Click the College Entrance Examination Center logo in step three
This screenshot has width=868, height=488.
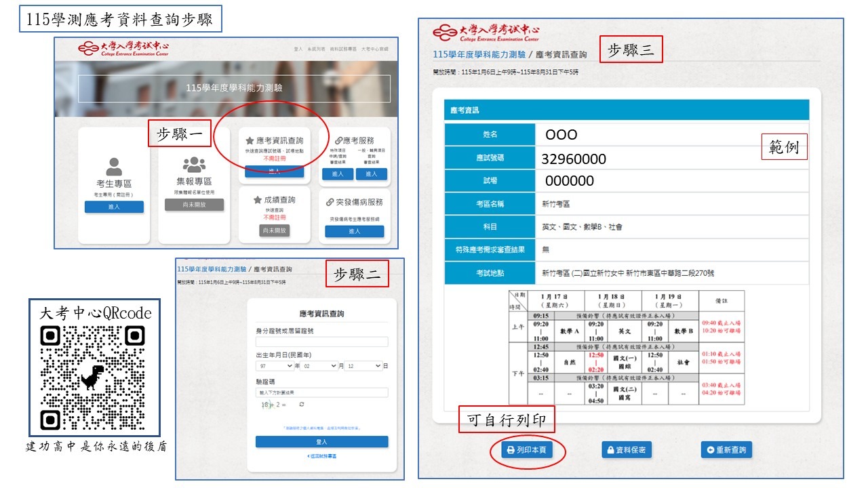pos(487,33)
